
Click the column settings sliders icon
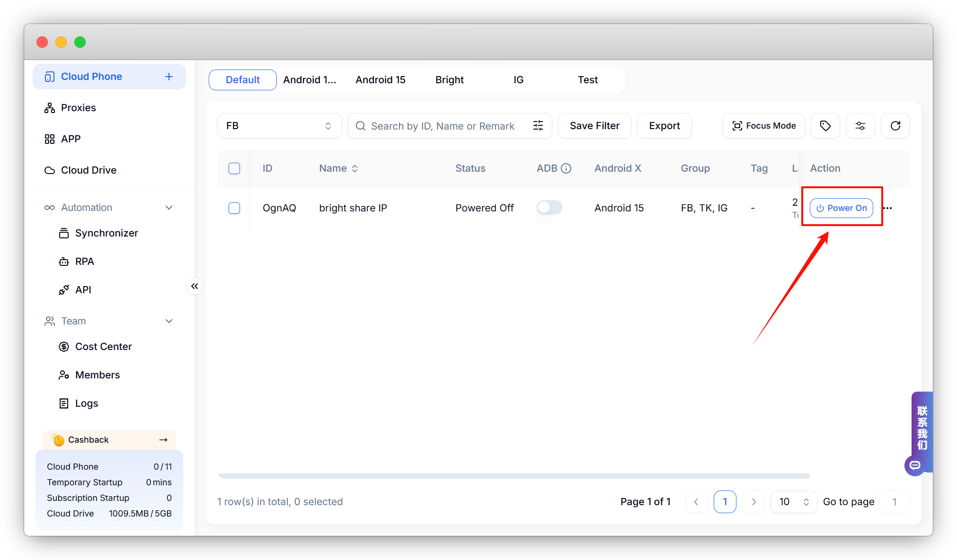coord(860,126)
